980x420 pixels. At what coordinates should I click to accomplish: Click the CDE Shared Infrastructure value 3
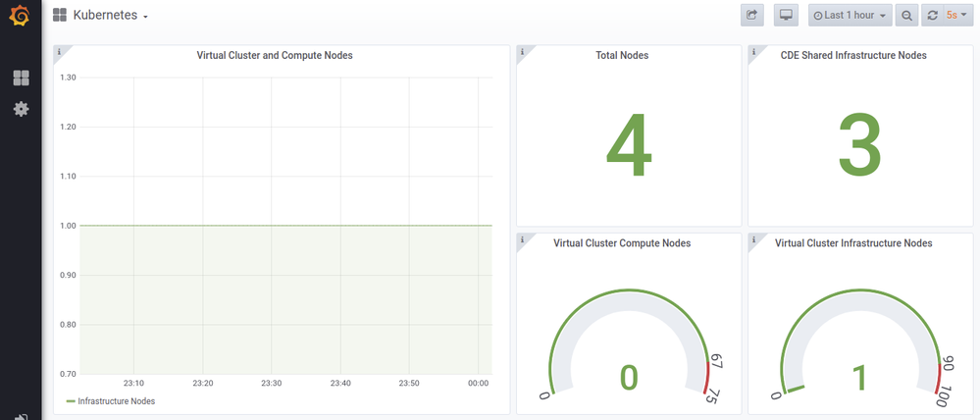click(860, 145)
